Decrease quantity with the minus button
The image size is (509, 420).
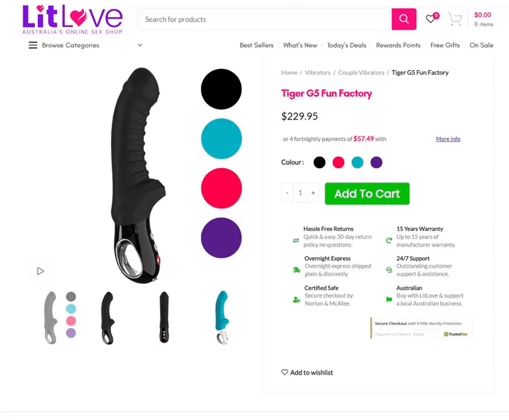[287, 193]
